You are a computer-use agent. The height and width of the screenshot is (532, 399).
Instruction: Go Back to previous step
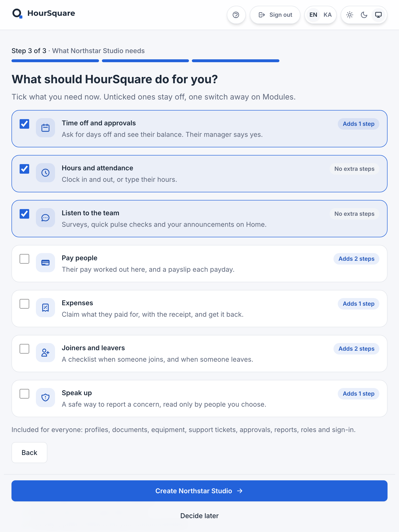point(29,453)
